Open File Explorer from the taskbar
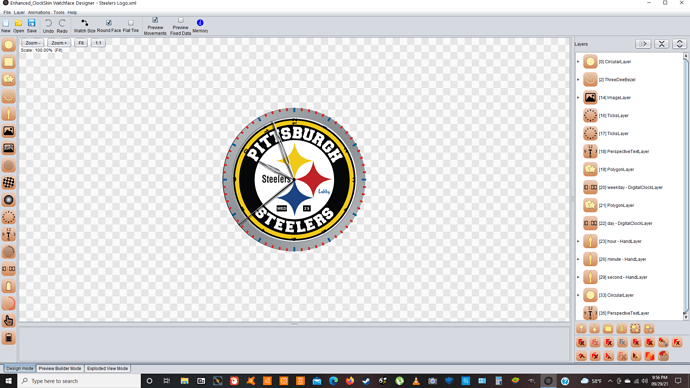The height and width of the screenshot is (388, 690). [184, 381]
